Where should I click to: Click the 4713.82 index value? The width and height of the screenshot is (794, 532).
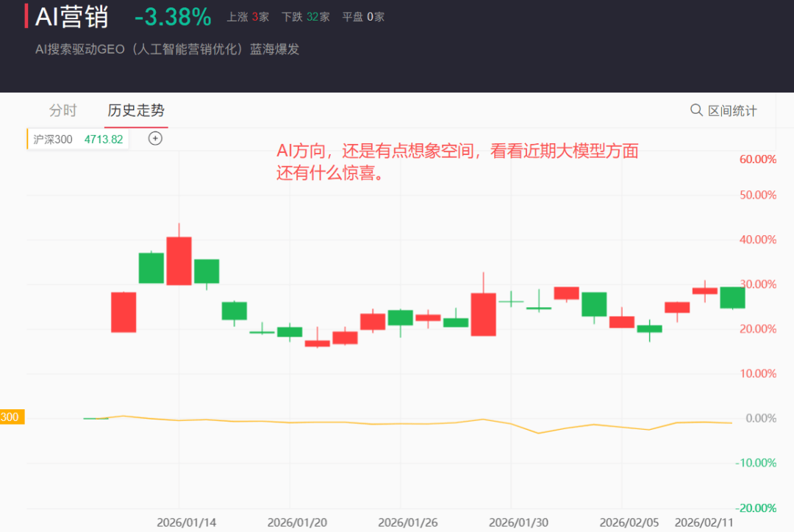pyautogui.click(x=104, y=139)
